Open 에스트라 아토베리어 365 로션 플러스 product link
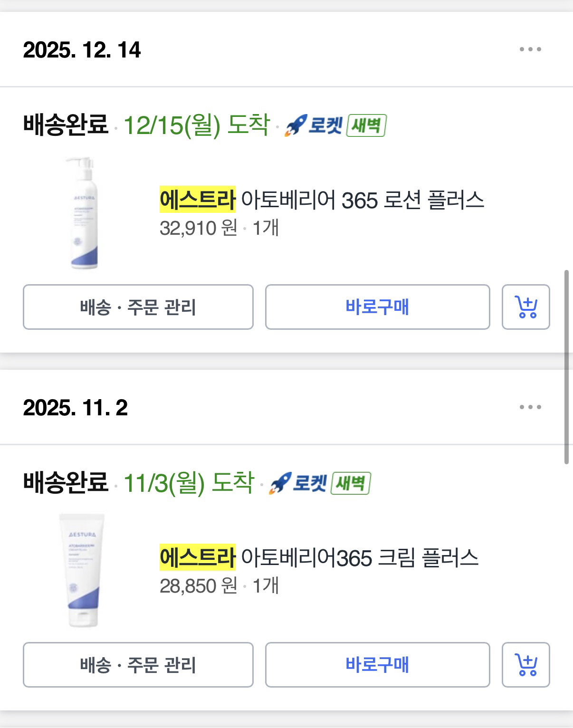This screenshot has height=728, width=573. pyautogui.click(x=322, y=200)
